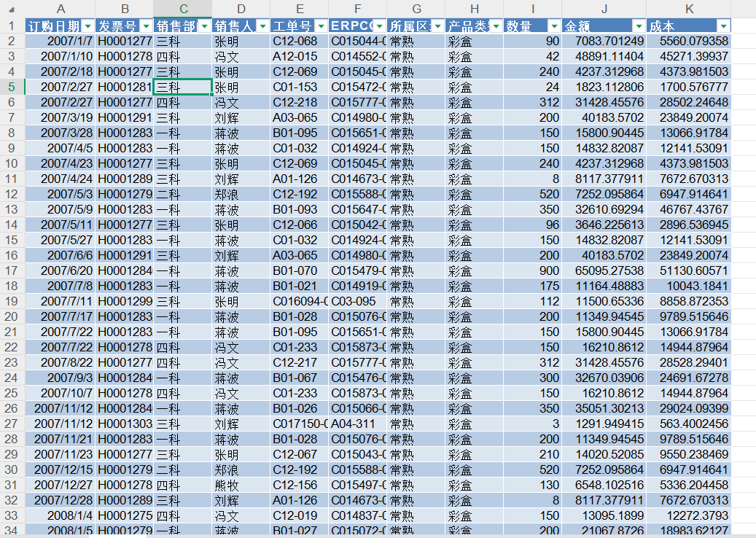Screen dimensions: 756x538
Task: Open the 订购日期 filter dropdown
Action: click(88, 26)
